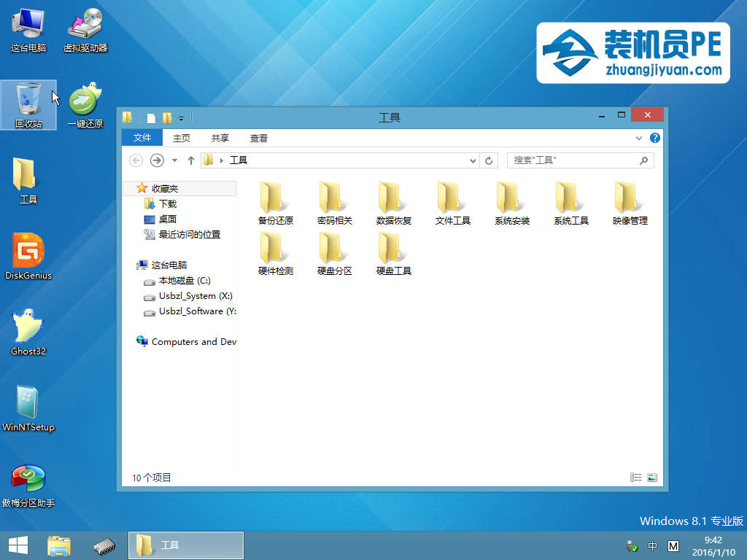Launch the 虚拟驱动器 desktop shortcut
This screenshot has width=747, height=560.
point(85,31)
